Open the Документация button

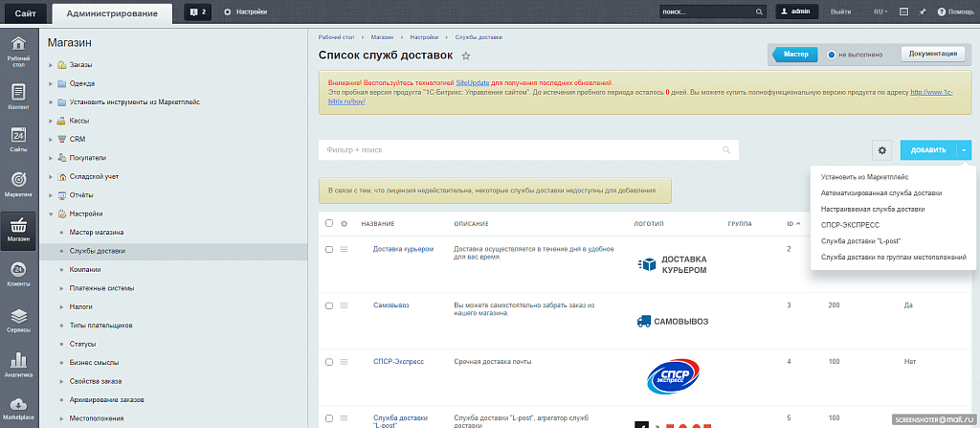click(933, 55)
